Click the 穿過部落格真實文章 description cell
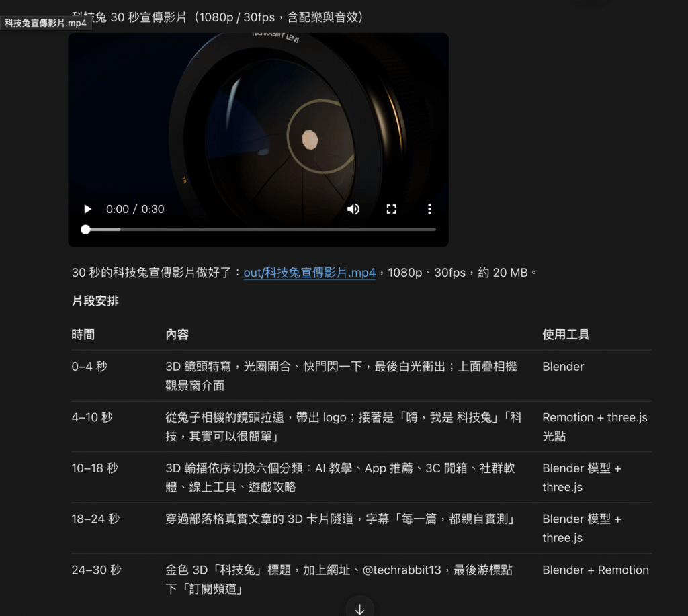 [x=340, y=519]
